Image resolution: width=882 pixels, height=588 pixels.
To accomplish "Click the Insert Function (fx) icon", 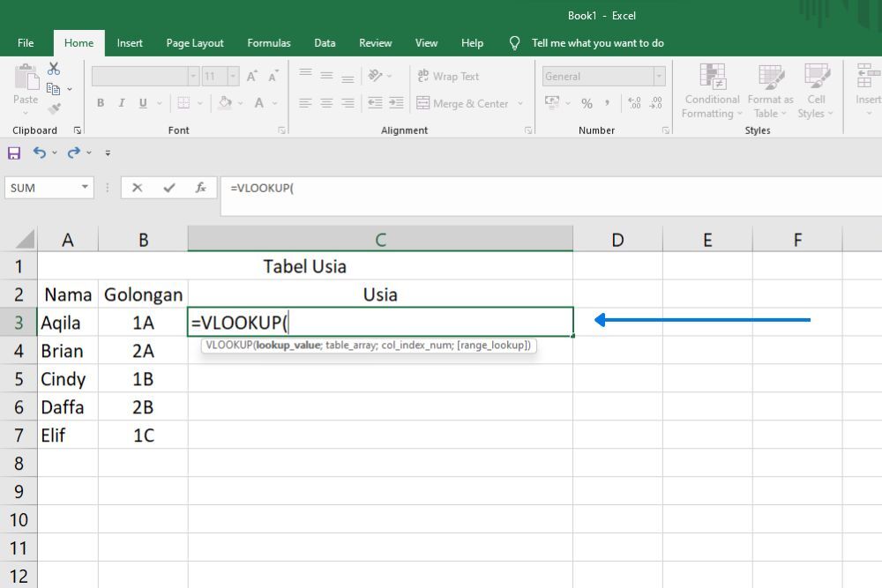I will point(200,188).
